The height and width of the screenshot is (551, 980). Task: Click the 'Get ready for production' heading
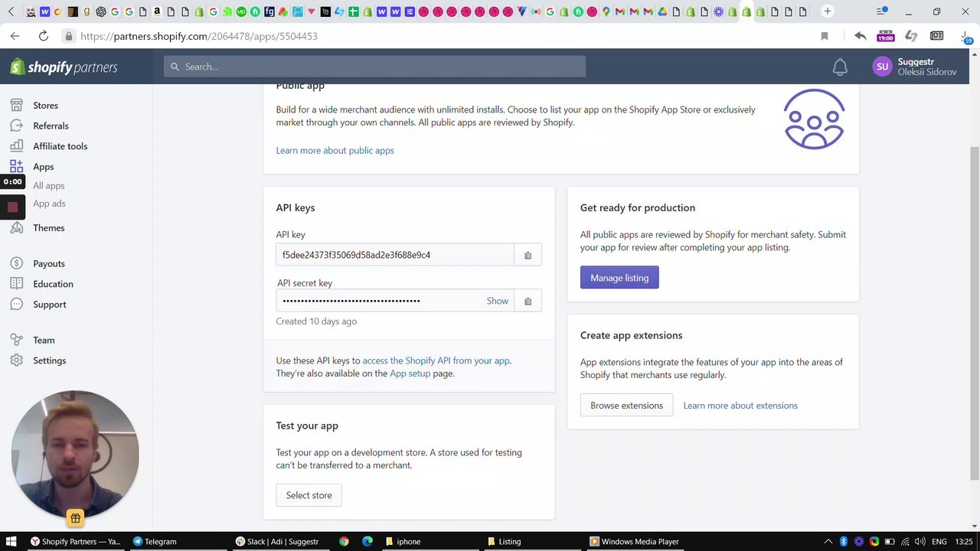coord(638,207)
